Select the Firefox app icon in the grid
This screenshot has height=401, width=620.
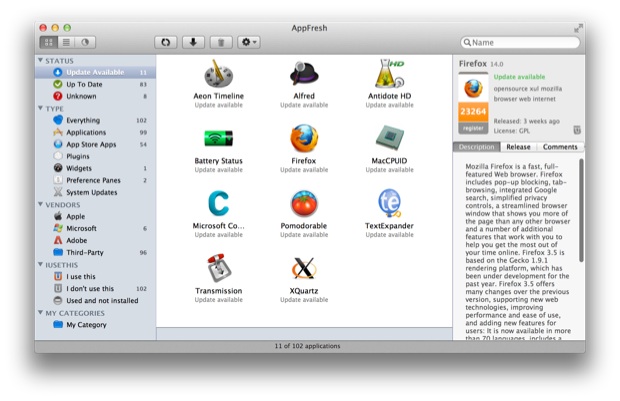tap(304, 138)
